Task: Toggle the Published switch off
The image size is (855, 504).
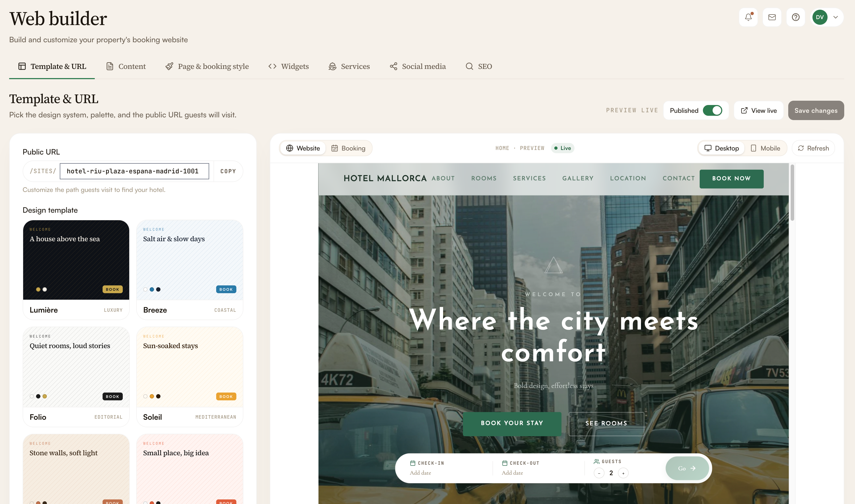Action: pyautogui.click(x=712, y=110)
